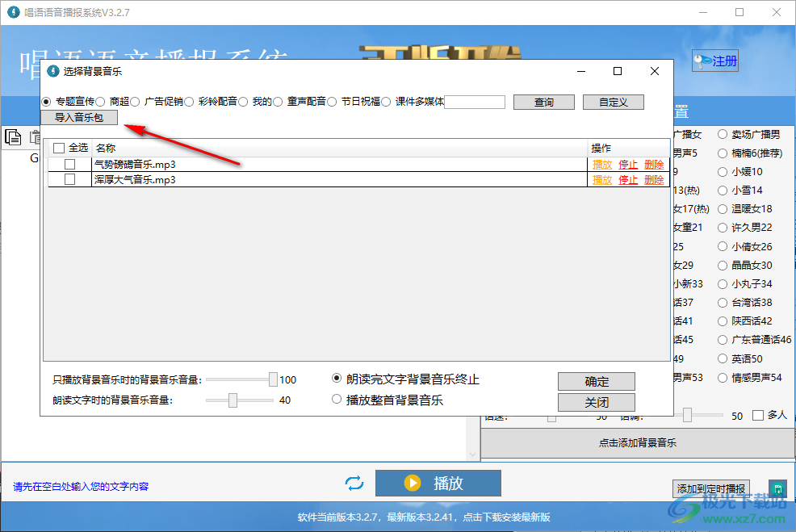Image resolution: width=796 pixels, height=532 pixels.
Task: Select the 台湾话38 voice option
Action: pyautogui.click(x=723, y=302)
